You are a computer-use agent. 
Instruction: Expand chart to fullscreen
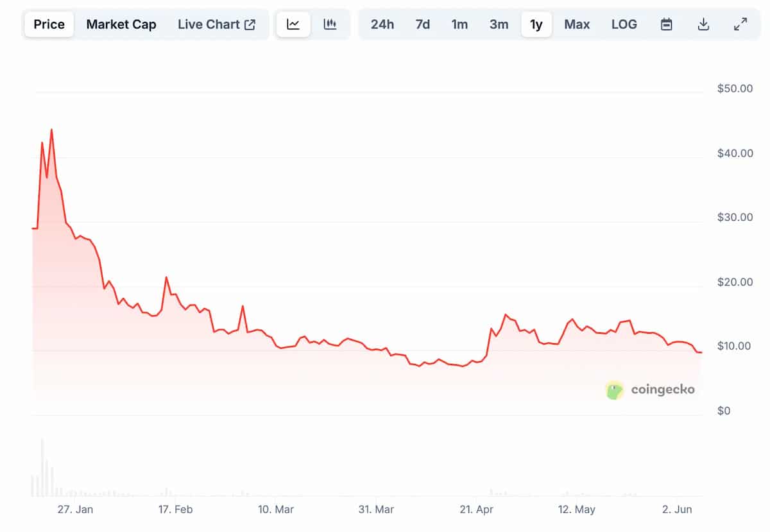pyautogui.click(x=740, y=24)
